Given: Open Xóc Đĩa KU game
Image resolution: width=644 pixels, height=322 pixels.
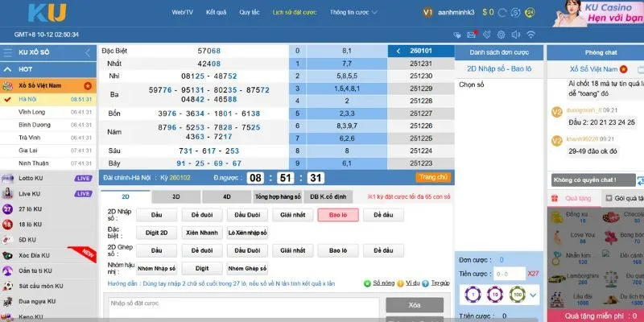Looking at the screenshot, I should point(48,255).
